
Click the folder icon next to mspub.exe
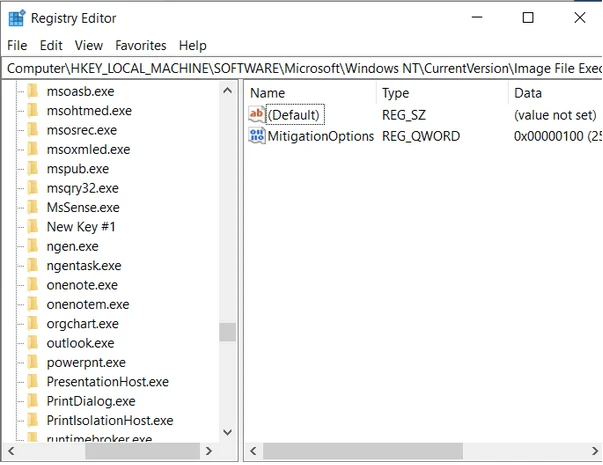(33, 168)
